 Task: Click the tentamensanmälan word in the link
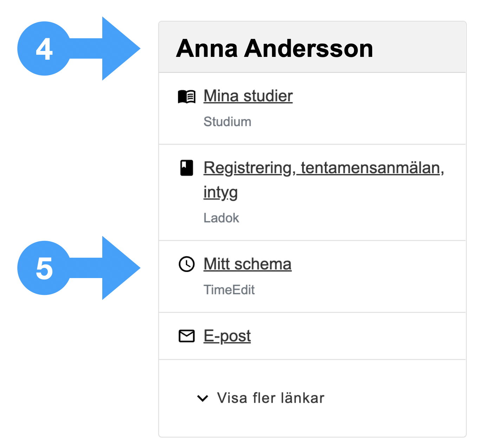370,168
